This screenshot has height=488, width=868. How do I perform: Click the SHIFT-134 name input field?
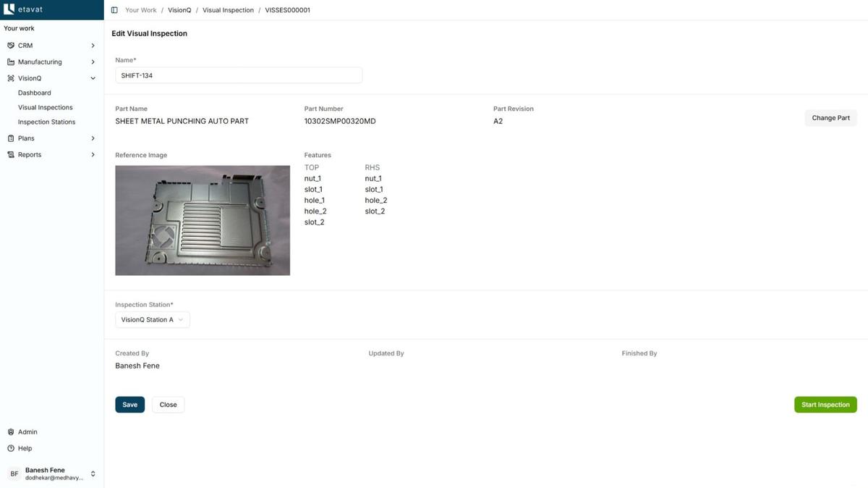point(239,75)
